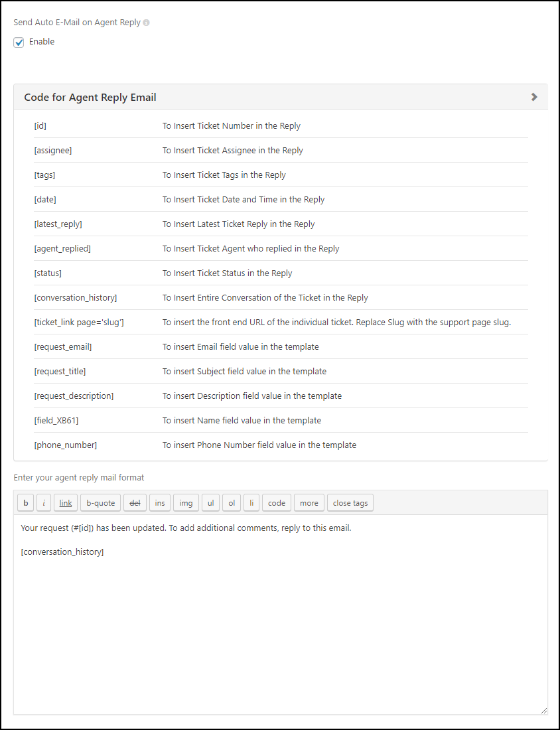
Task: Click the info icon beside Send Auto E-Mail
Action: (x=147, y=23)
